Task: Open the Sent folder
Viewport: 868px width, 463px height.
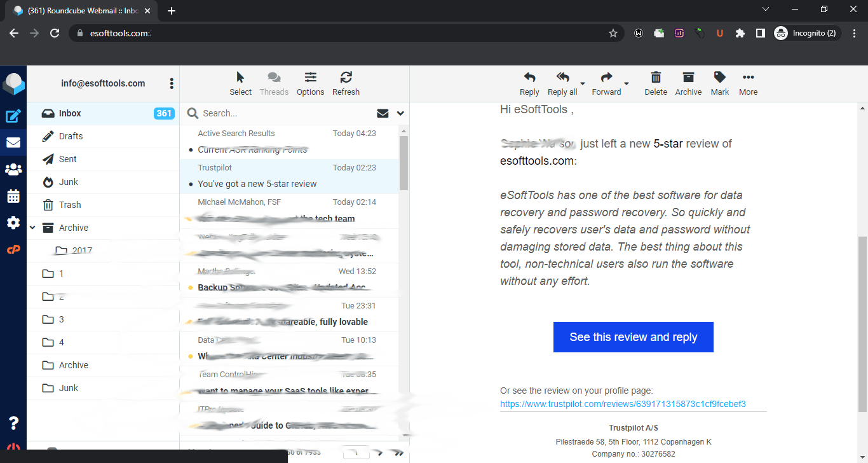Action: 103,159
